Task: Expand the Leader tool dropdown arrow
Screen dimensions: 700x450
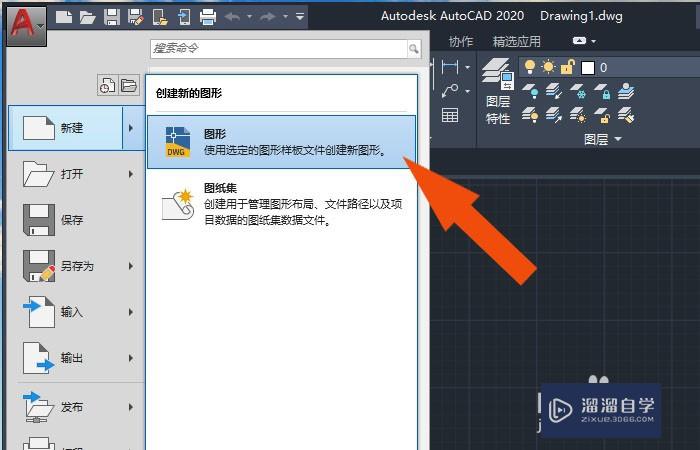Action: point(467,92)
